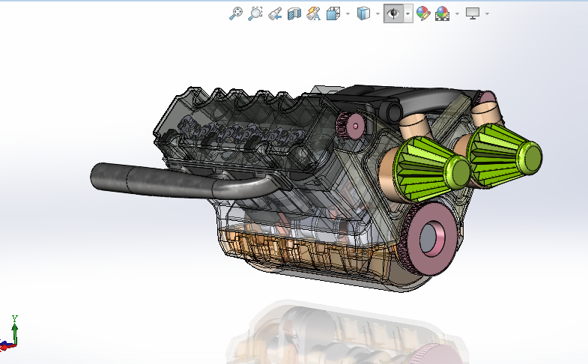Click the View Settings monitor icon
Viewport: 588px width, 364px height.
[473, 14]
